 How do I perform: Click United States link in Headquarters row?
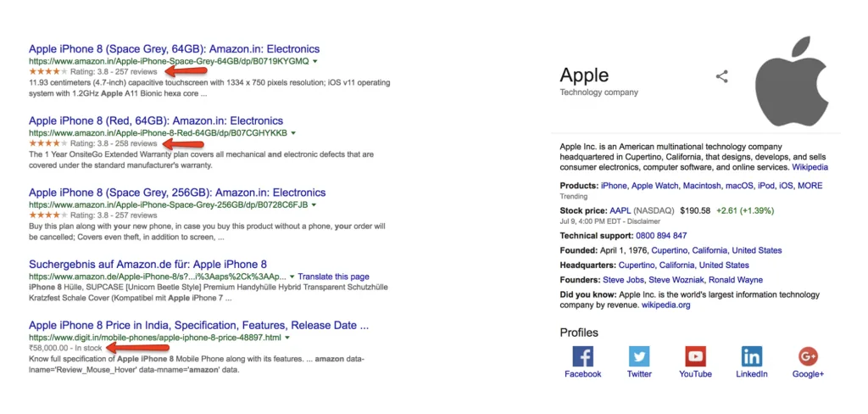(x=724, y=265)
